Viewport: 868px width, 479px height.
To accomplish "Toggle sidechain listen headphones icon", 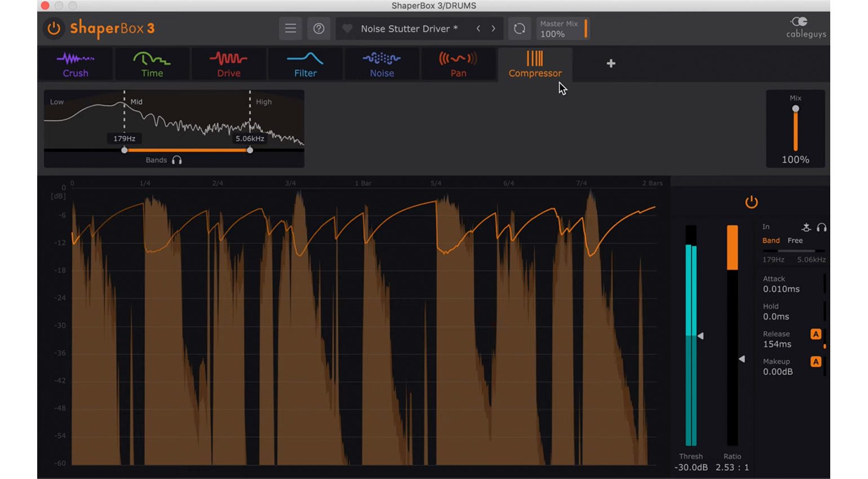I will coord(822,227).
